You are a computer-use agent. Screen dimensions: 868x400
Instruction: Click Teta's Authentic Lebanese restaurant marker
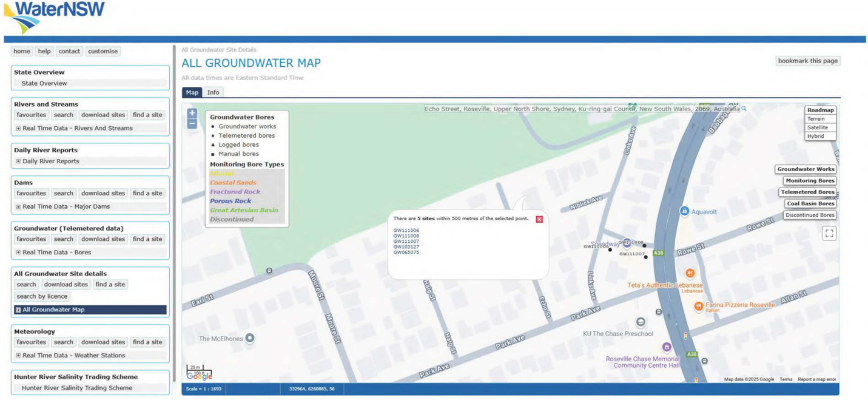click(689, 273)
